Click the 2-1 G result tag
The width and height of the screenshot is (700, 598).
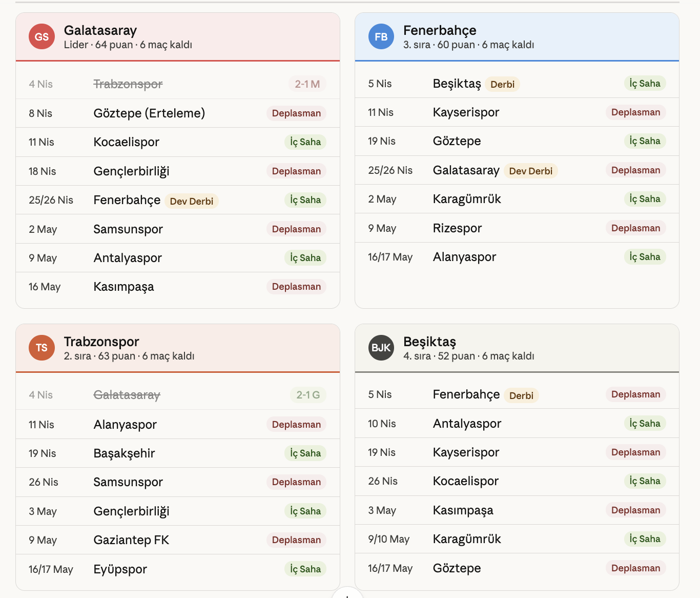(x=307, y=395)
